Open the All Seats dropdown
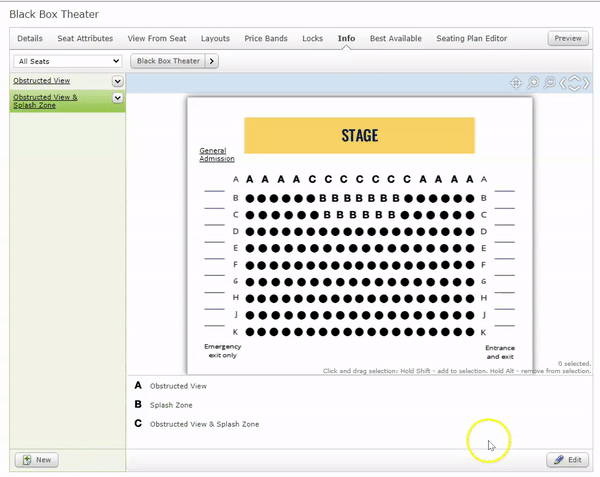The width and height of the screenshot is (600, 477). (68, 61)
